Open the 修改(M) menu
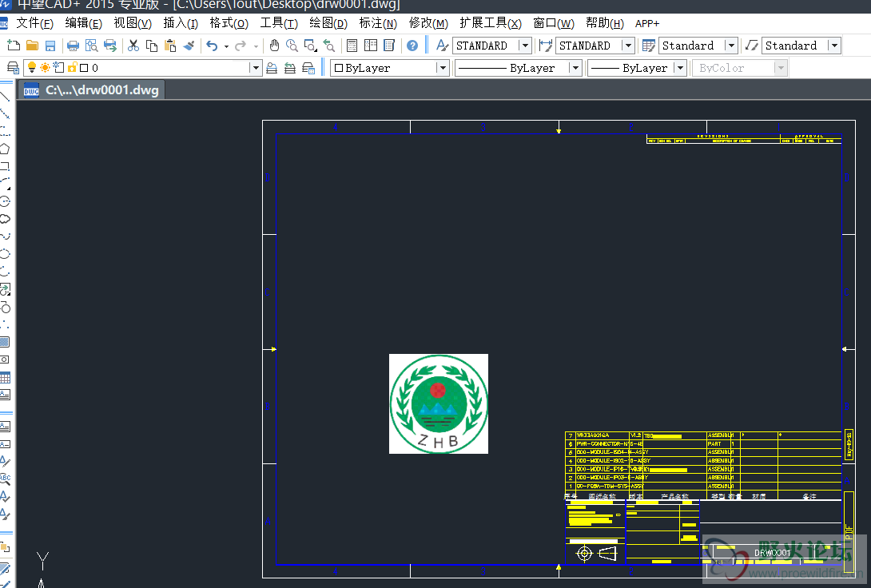The width and height of the screenshot is (871, 588). click(x=428, y=23)
